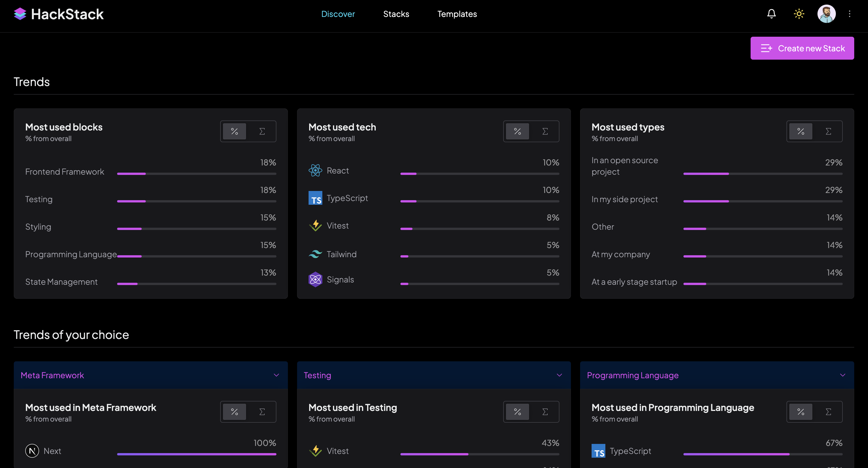868x468 pixels.
Task: Click the Next.js icon under Meta Framework
Action: (x=32, y=451)
